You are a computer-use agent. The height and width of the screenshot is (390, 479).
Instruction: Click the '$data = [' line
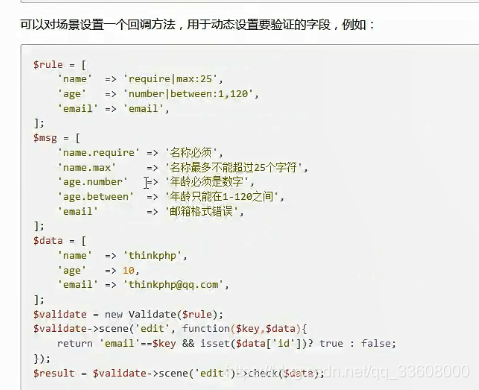59,241
